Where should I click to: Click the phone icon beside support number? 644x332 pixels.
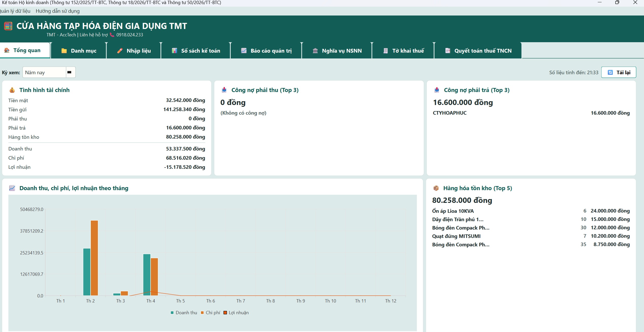[112, 35]
